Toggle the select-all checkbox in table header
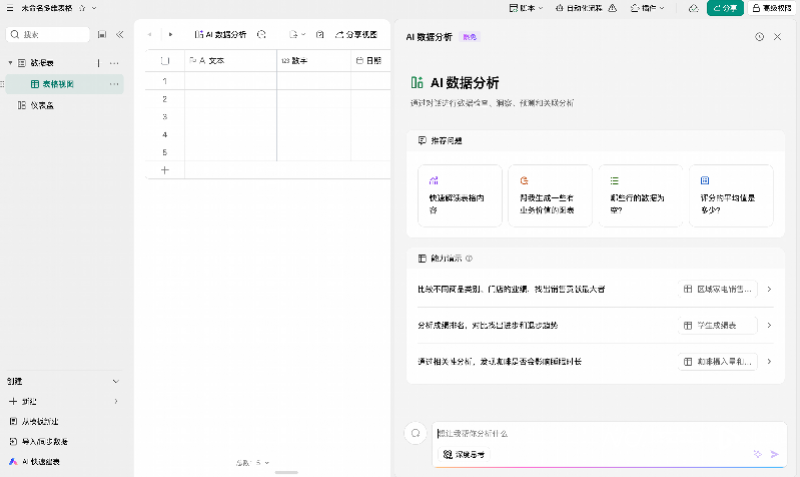 [x=165, y=61]
